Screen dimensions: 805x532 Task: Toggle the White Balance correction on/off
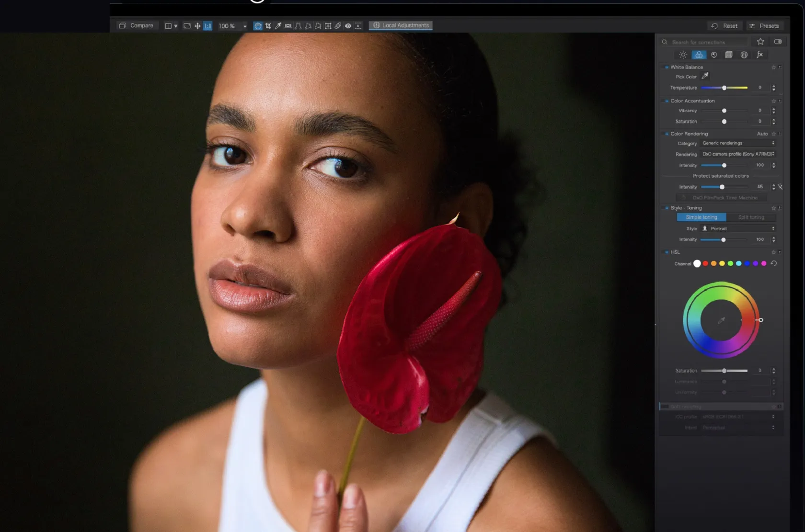click(x=667, y=68)
